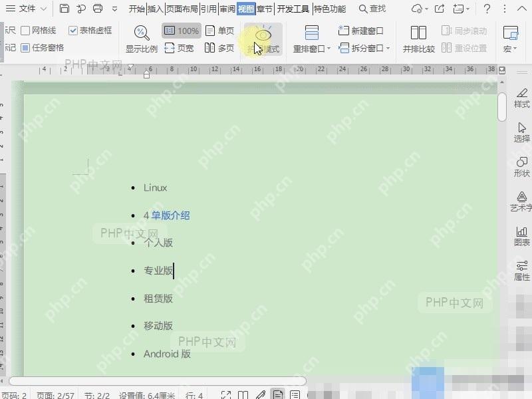The image size is (532, 399).
Task: Open the three-dot more options menu
Action: coord(505,9)
